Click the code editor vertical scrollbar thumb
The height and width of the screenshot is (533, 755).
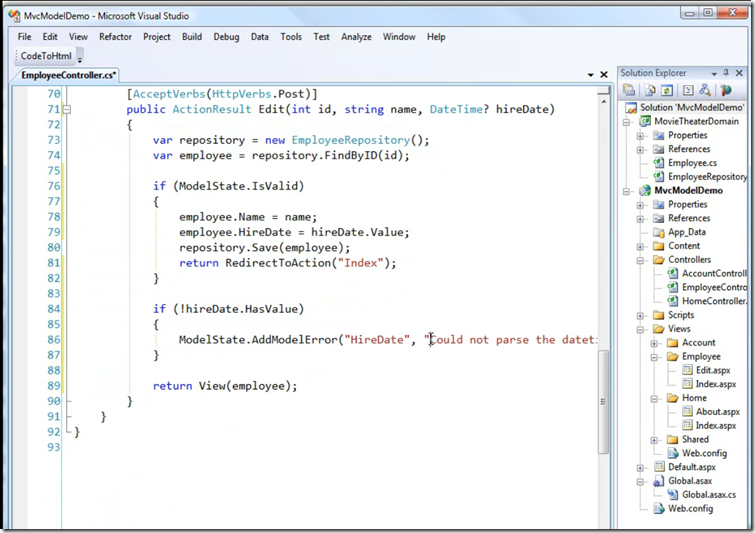(603, 402)
